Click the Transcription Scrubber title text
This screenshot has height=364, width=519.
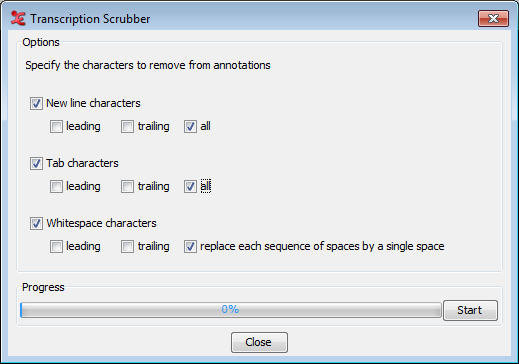90,19
